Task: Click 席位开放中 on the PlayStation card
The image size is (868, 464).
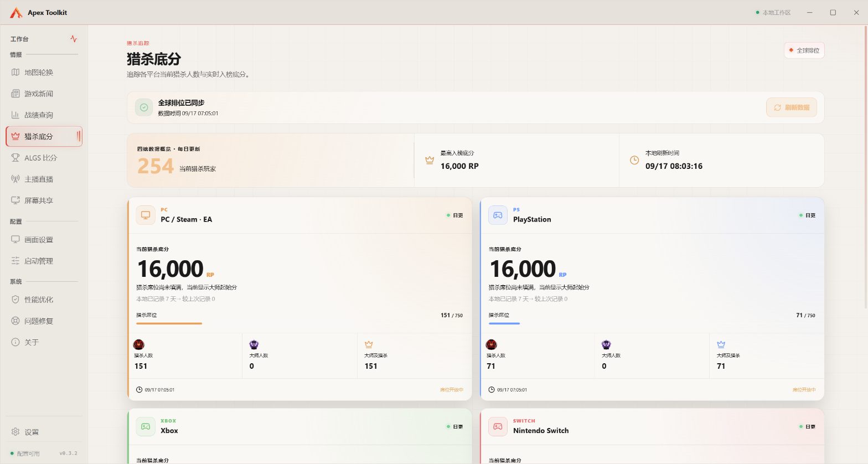Action: point(804,390)
